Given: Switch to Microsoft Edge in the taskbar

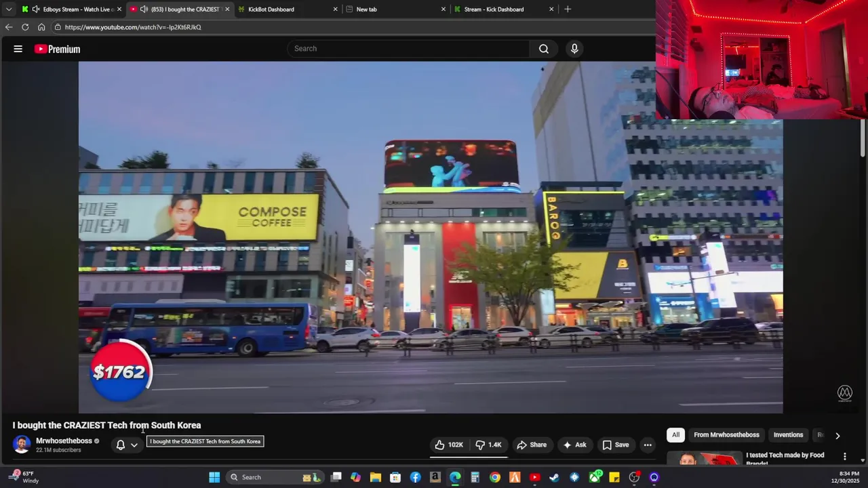Looking at the screenshot, I should (x=455, y=477).
